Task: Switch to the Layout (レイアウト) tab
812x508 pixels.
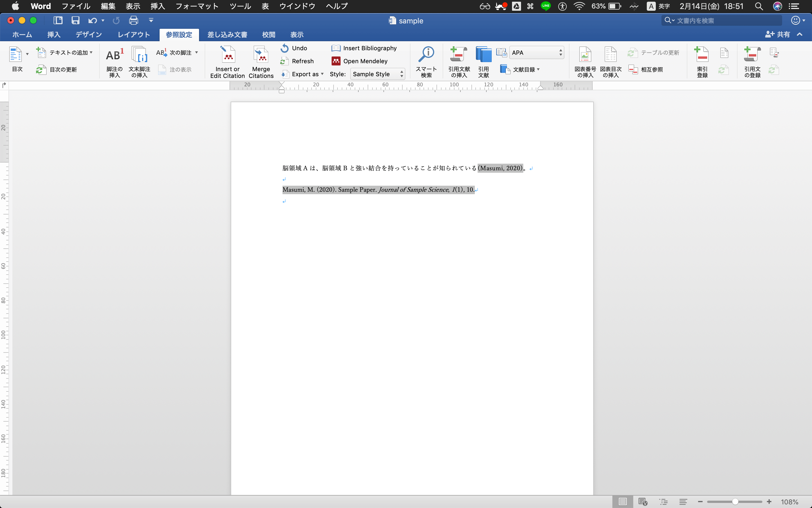Action: pos(134,35)
